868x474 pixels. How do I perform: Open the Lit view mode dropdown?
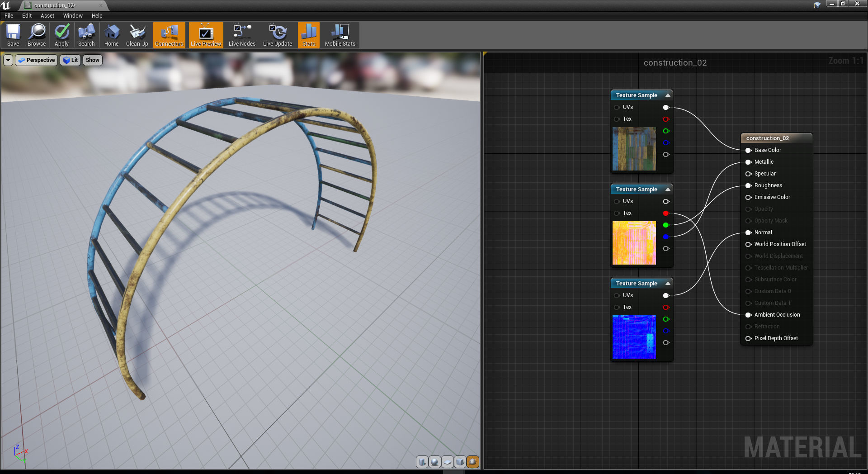pyautogui.click(x=71, y=60)
